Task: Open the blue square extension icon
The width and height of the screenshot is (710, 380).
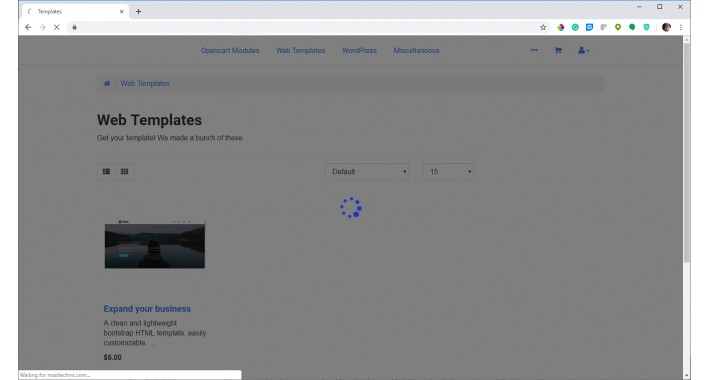Action: (589, 27)
